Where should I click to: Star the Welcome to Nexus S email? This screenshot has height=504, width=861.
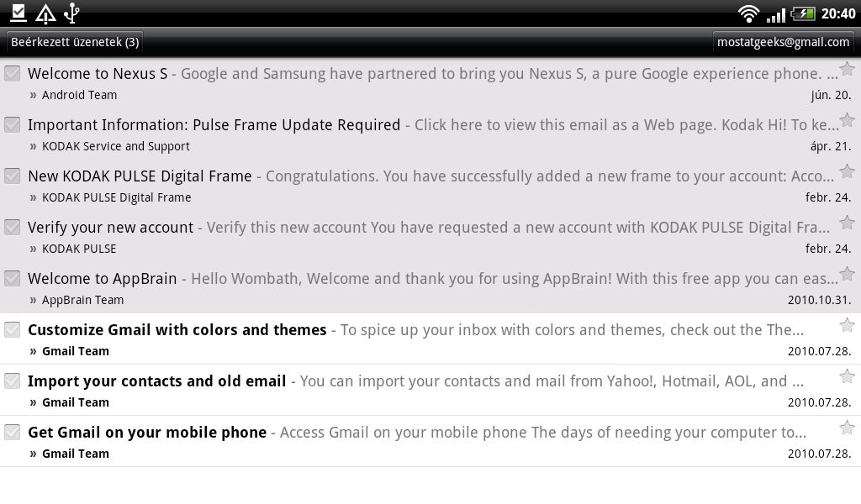(847, 69)
